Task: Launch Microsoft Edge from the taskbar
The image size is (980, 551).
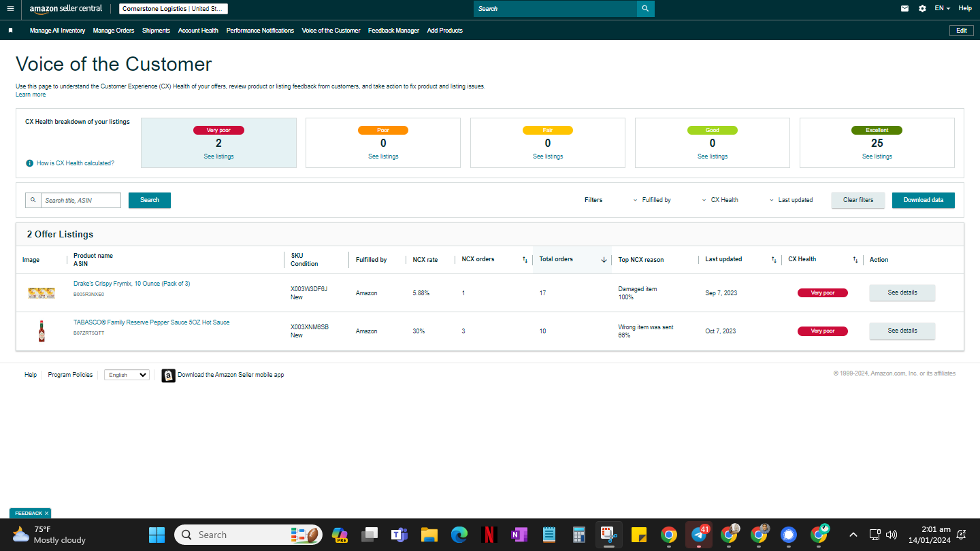Action: pyautogui.click(x=459, y=535)
